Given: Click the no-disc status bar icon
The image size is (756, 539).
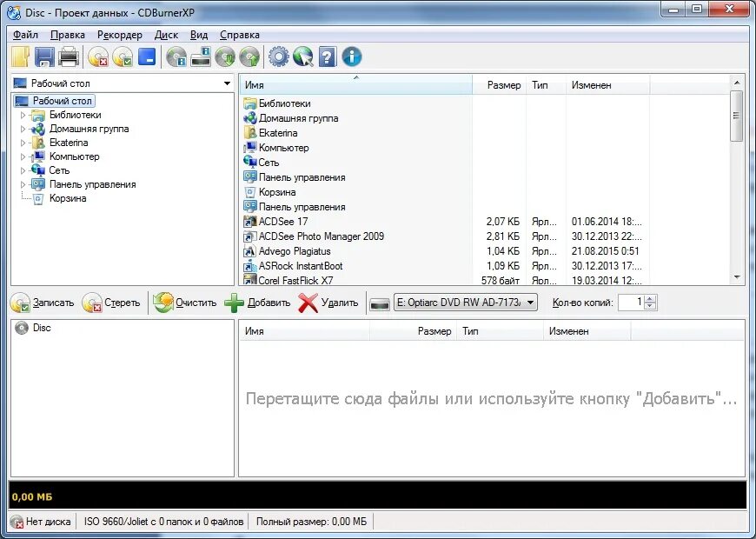Looking at the screenshot, I should (17, 522).
